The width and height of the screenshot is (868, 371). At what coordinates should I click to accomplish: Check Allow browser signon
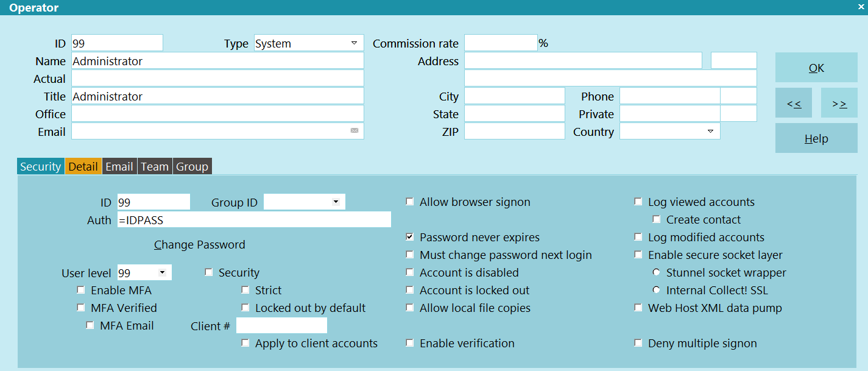[x=410, y=202]
